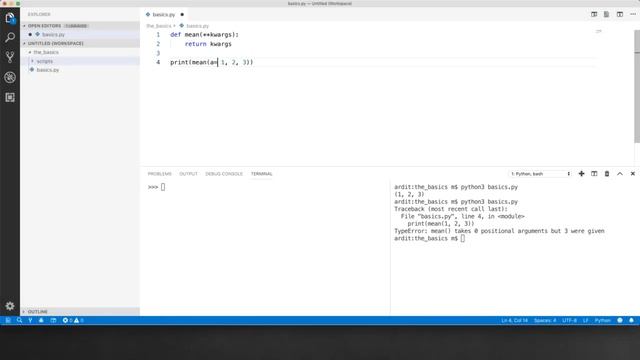The width and height of the screenshot is (640, 360).
Task: Click the 'Traceback (most recent call last):' line
Action: (451, 209)
